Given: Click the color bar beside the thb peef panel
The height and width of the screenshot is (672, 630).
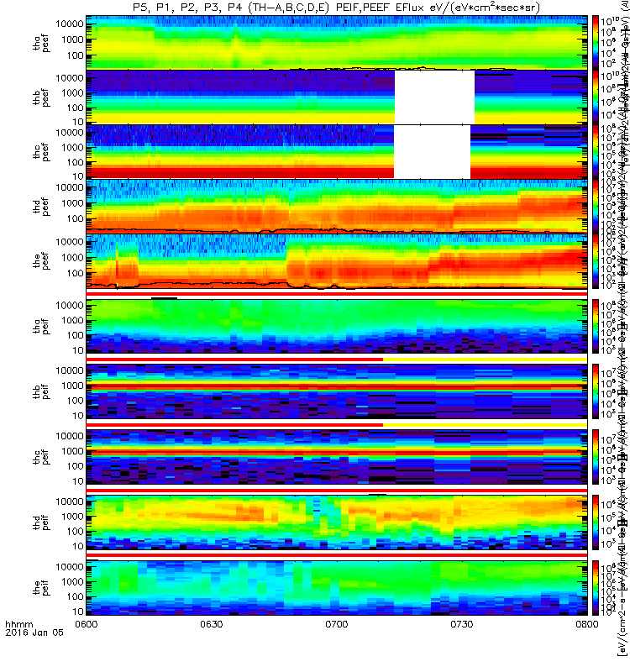Looking at the screenshot, I should [596, 97].
